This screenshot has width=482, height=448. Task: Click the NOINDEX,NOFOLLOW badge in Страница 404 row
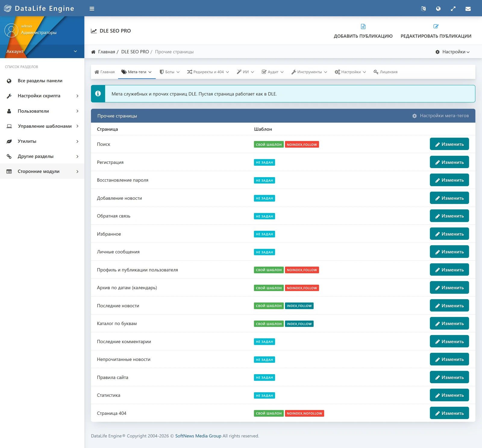click(304, 413)
